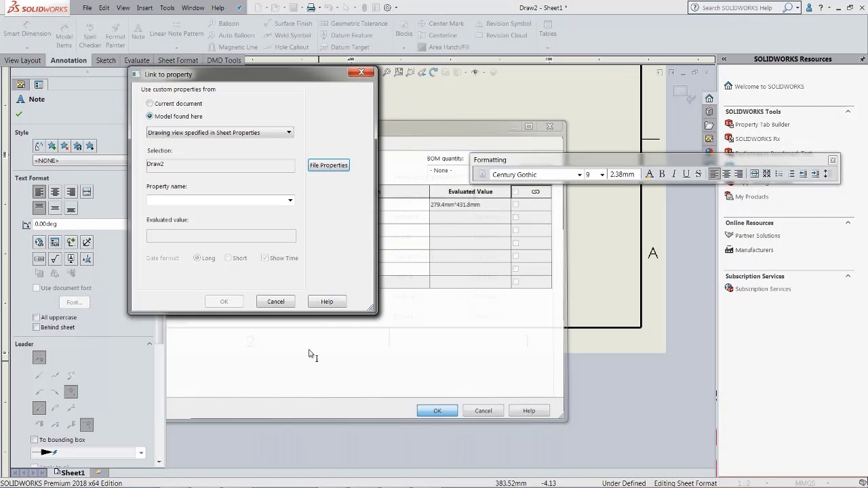This screenshot has width=868, height=488.
Task: Collapse the Leader section
Action: click(x=149, y=344)
